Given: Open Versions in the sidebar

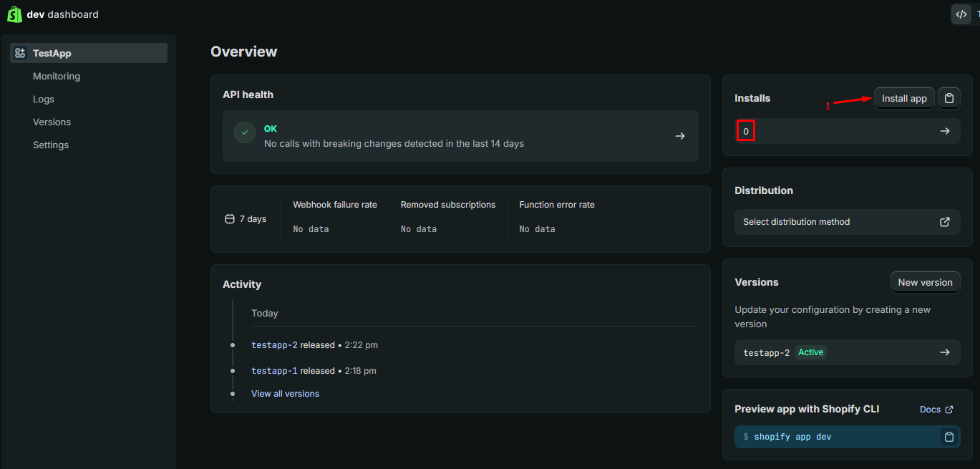Looking at the screenshot, I should pos(52,122).
